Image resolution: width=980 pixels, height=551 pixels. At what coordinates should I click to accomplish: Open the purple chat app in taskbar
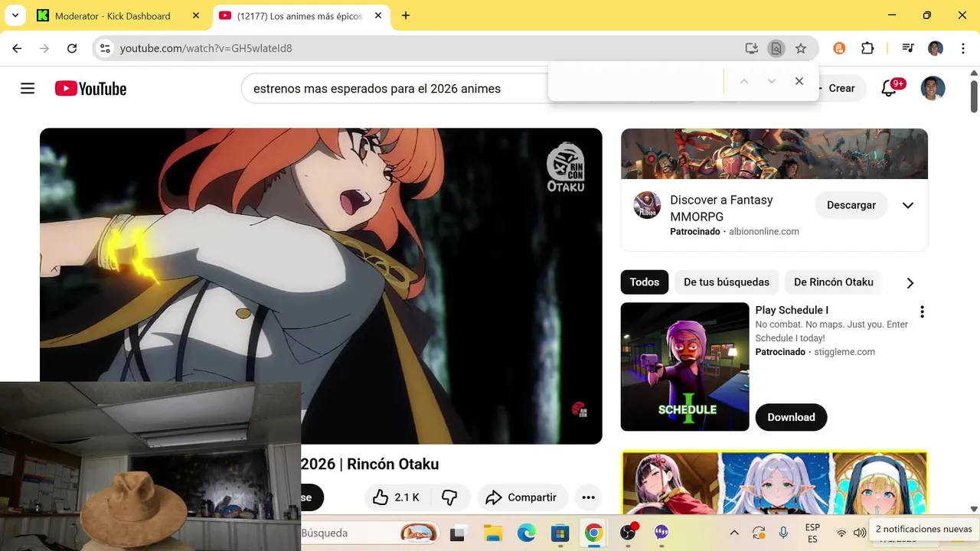[x=661, y=533]
